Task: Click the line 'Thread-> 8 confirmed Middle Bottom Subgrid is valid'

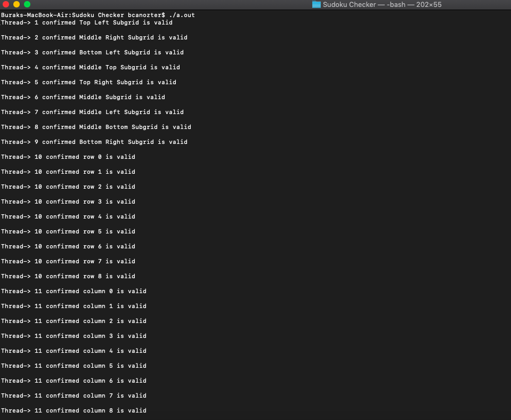Action: (96, 127)
